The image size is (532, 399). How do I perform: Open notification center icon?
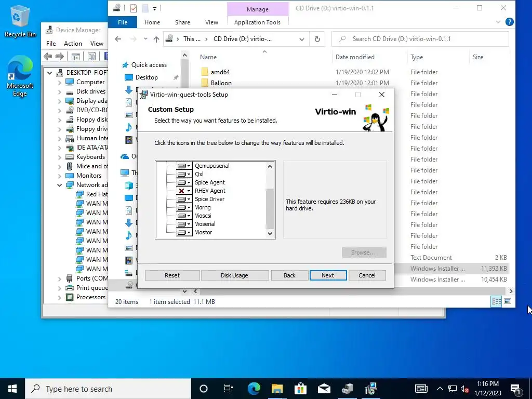(515, 389)
